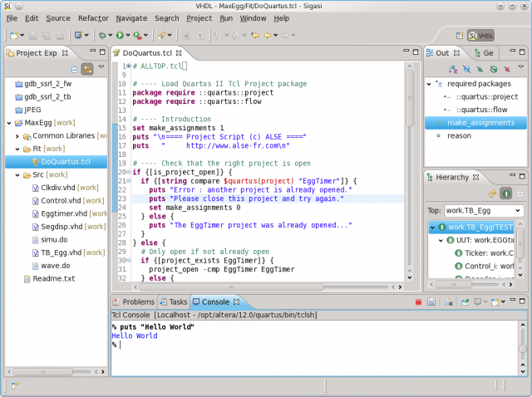Screen dimensions: 532x397
Task: Click the Hierarchy refresh yellow arrows icon
Action: (x=492, y=194)
